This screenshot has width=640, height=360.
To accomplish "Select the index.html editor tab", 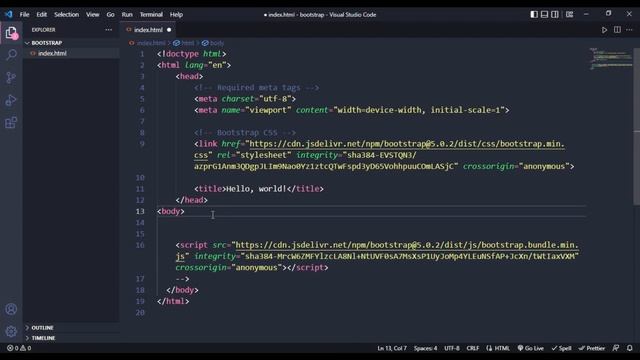I will (148, 30).
